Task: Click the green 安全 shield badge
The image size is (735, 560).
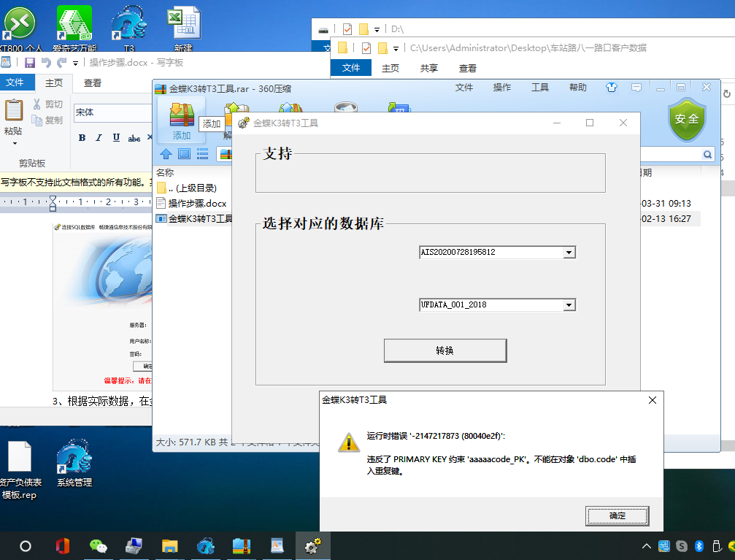Action: [x=687, y=120]
